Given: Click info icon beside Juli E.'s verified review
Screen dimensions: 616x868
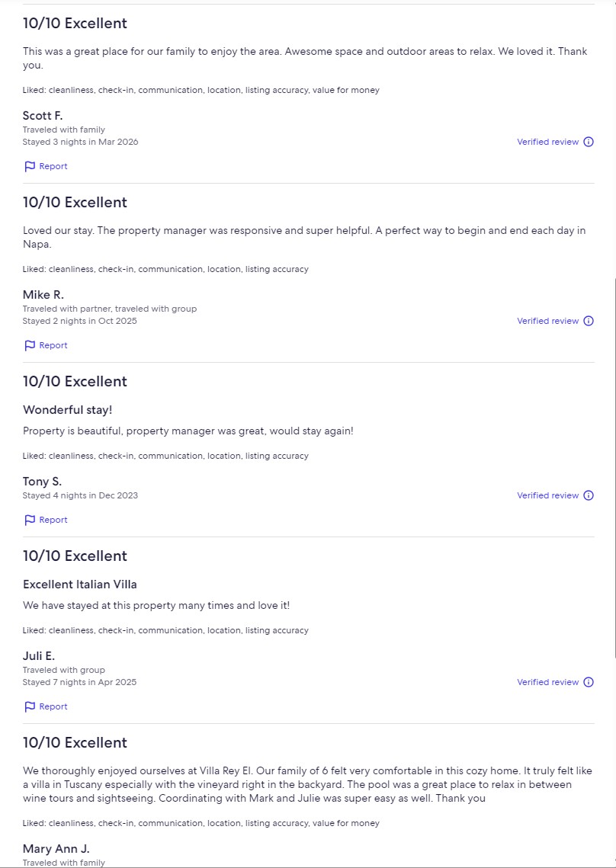Looking at the screenshot, I should [589, 682].
